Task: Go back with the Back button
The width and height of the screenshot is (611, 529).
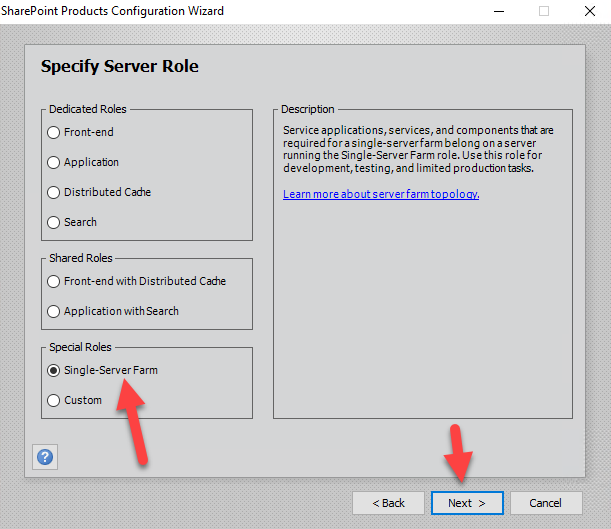Action: (x=388, y=503)
